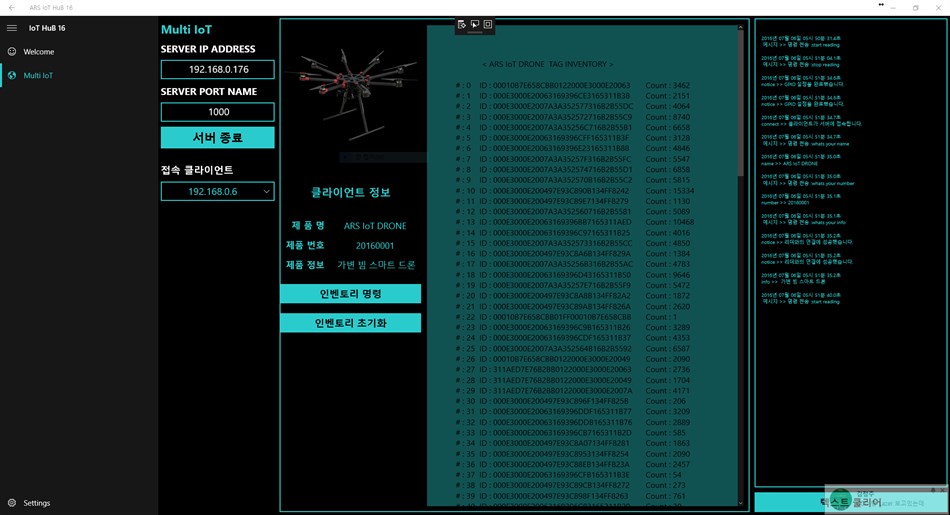Select inventory row #30 with count 206
The width and height of the screenshot is (950, 515).
coord(571,401)
